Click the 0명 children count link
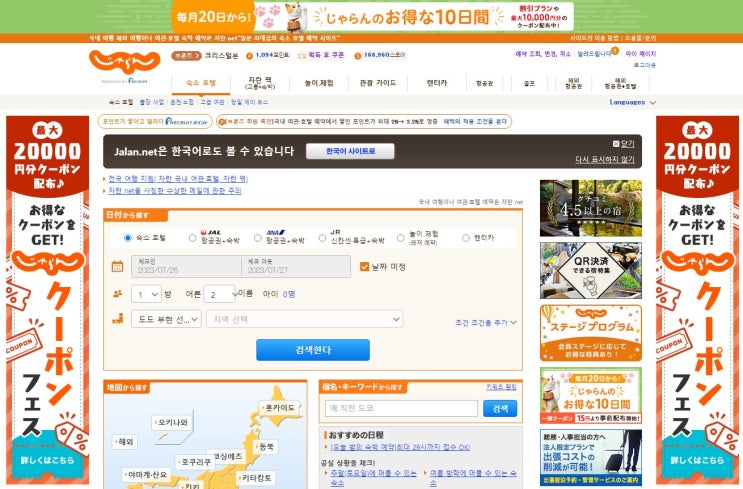 click(x=289, y=294)
